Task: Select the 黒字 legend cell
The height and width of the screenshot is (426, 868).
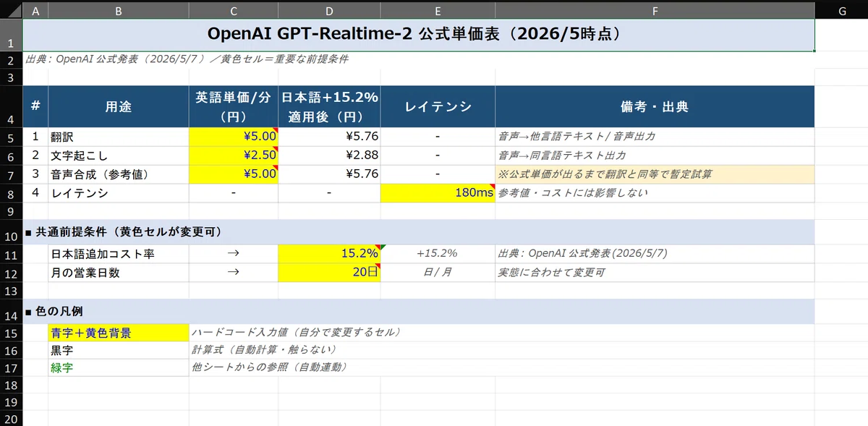Action: 118,350
